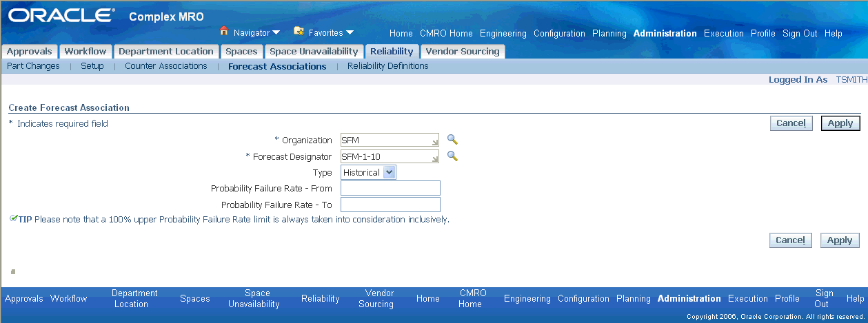Click Administration in the footer bar
868x323 pixels.
tap(689, 299)
